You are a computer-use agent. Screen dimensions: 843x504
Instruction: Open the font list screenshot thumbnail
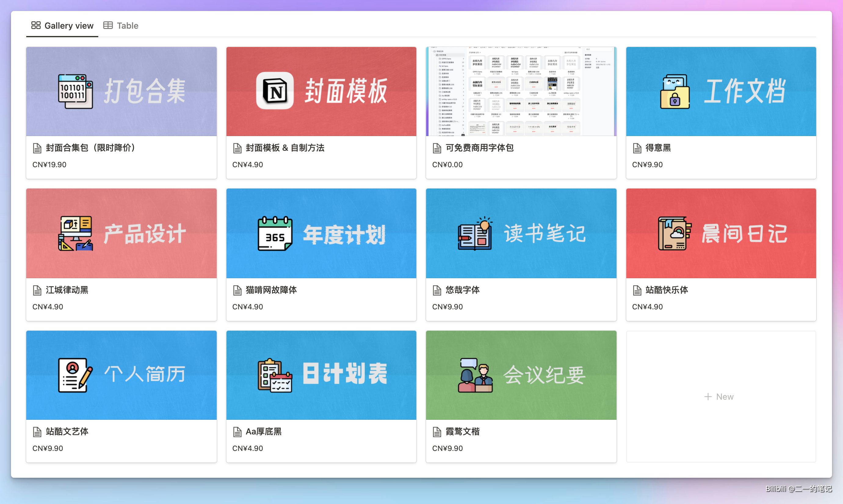pyautogui.click(x=521, y=91)
